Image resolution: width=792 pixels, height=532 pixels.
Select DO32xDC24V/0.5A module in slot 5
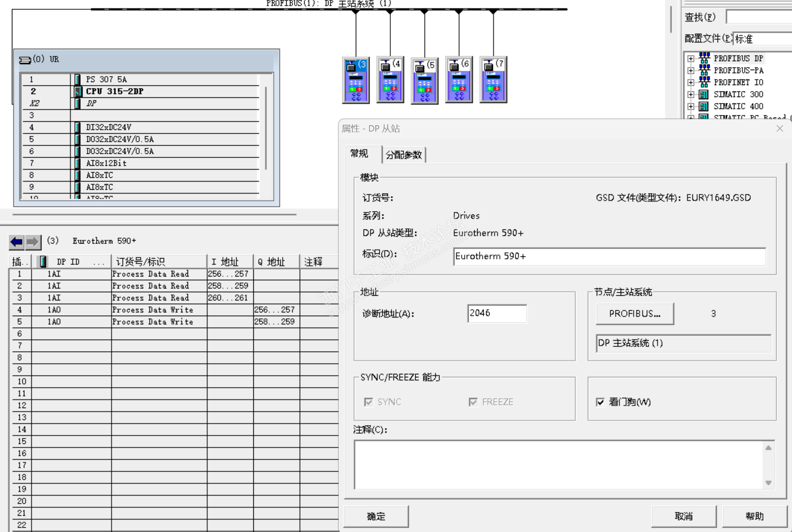click(141, 139)
